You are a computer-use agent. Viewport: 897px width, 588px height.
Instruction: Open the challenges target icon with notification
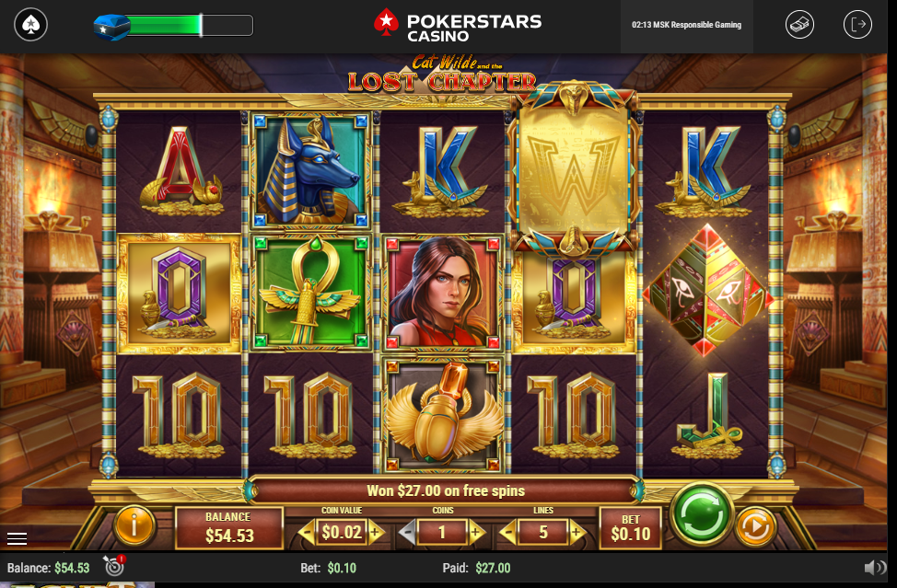114,565
